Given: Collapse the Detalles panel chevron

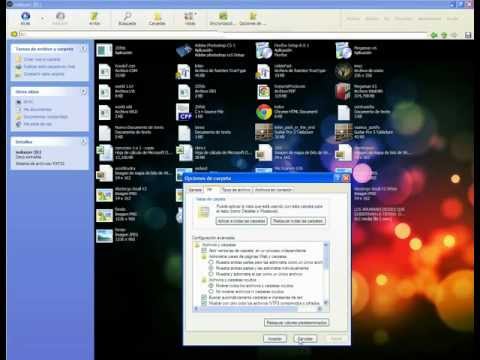Looking at the screenshot, I should [84, 142].
